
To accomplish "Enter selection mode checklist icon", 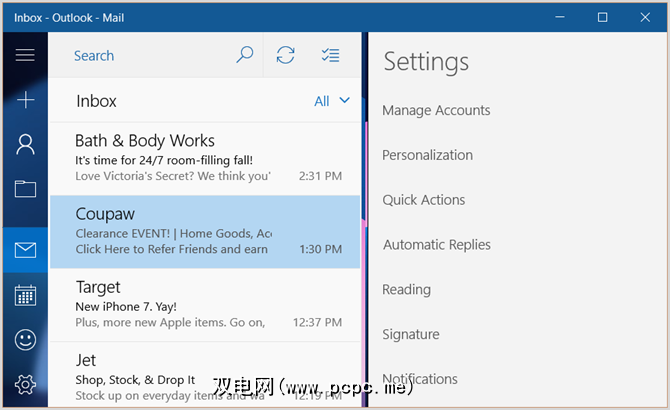I will (331, 56).
